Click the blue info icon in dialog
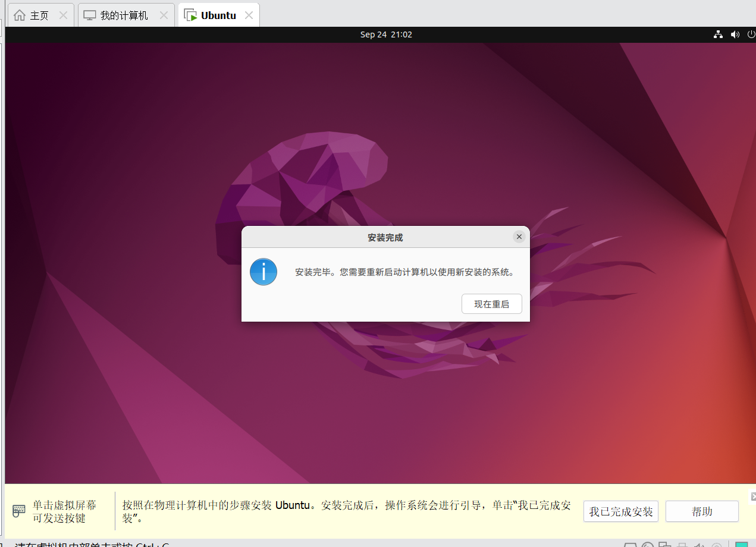Image resolution: width=756 pixels, height=547 pixels. [x=263, y=272]
